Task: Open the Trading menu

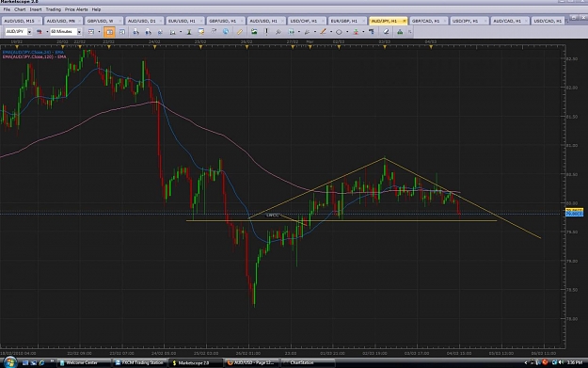Action: (x=54, y=9)
